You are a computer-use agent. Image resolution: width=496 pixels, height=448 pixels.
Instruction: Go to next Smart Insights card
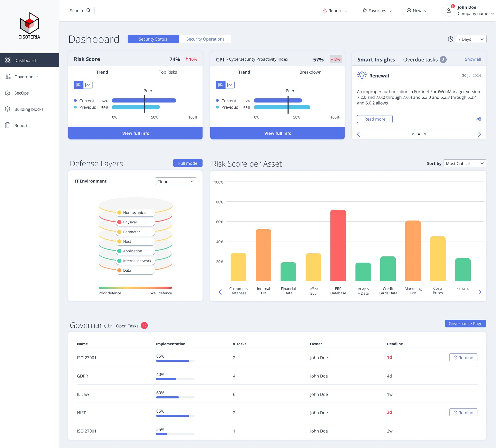coord(479,134)
